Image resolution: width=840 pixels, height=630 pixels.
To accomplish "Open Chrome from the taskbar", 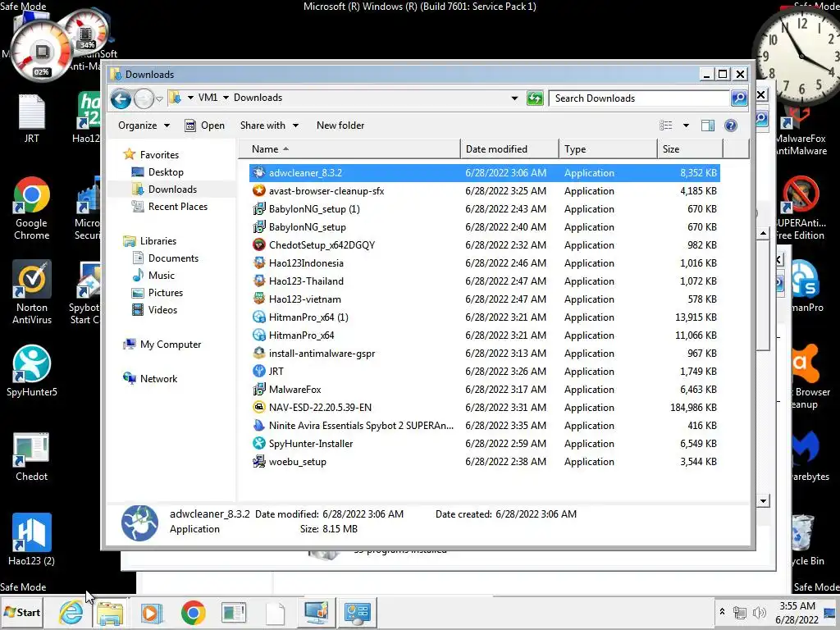I will (194, 612).
